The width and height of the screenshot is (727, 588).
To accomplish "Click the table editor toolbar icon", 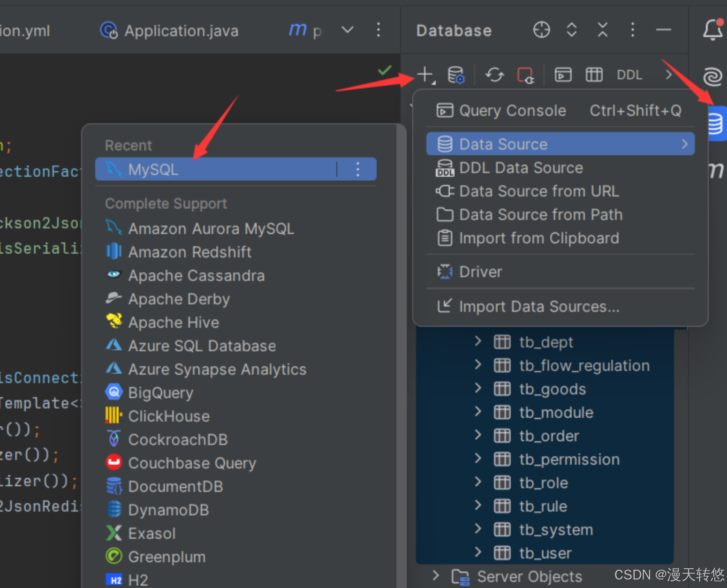I will (x=594, y=75).
